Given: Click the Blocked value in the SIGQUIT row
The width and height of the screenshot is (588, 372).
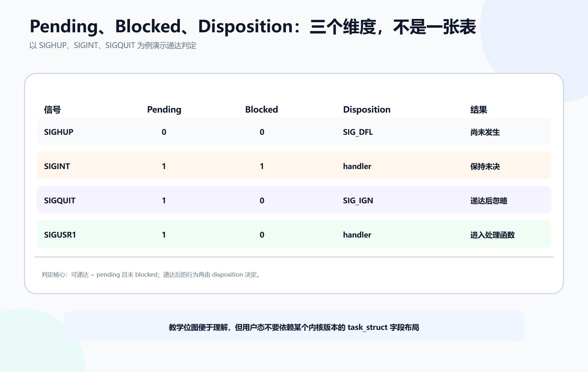Looking at the screenshot, I should (262, 201).
